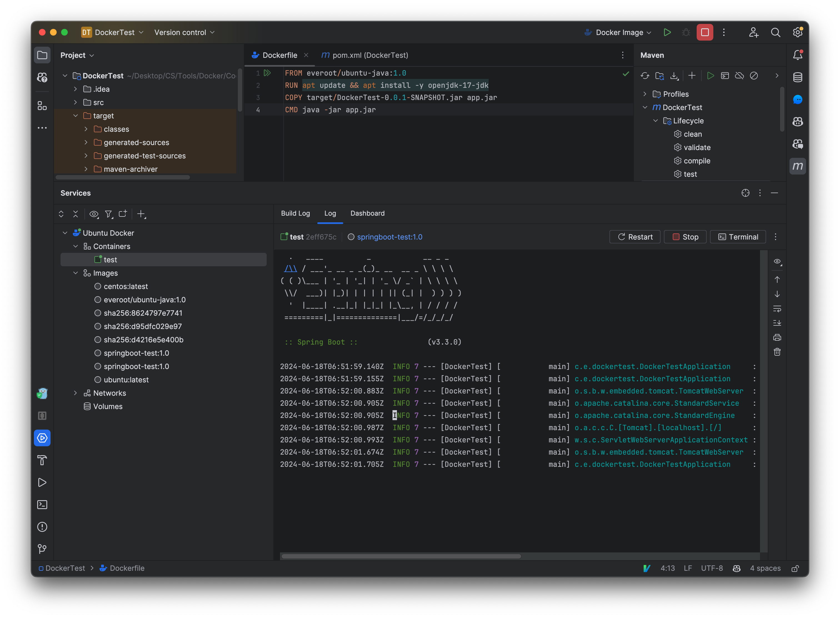Collapse the Images node
Screen dimensions: 840x618
tap(76, 273)
